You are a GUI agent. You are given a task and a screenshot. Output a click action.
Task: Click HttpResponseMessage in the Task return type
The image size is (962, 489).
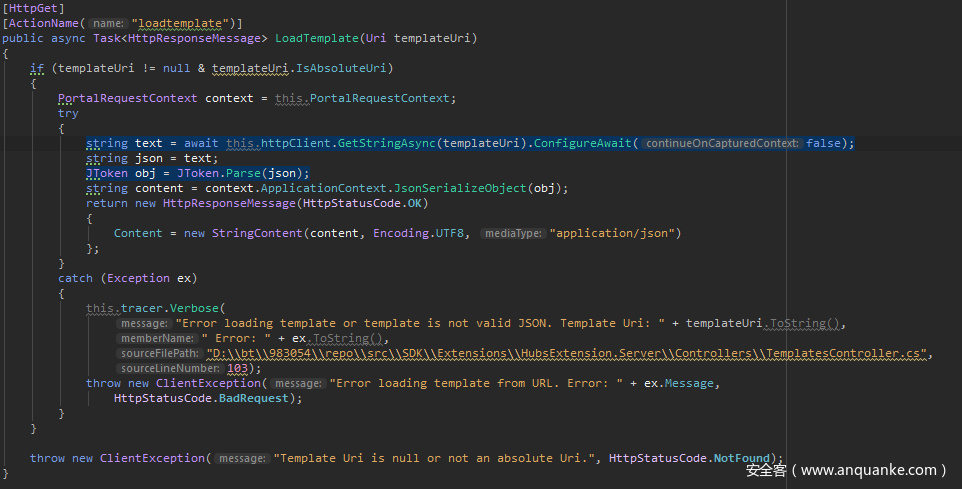tap(194, 38)
